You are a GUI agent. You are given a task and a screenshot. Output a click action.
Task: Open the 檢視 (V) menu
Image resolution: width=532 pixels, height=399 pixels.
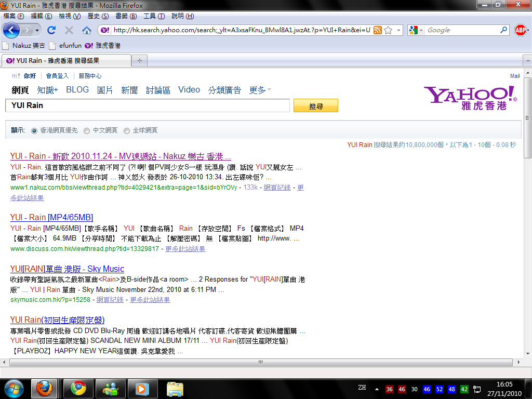pos(70,16)
